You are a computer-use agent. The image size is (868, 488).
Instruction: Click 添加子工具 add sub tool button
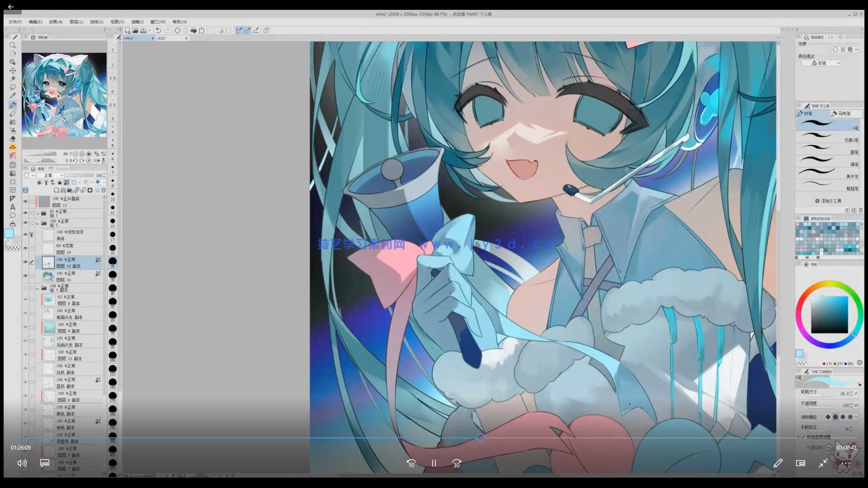click(x=828, y=201)
